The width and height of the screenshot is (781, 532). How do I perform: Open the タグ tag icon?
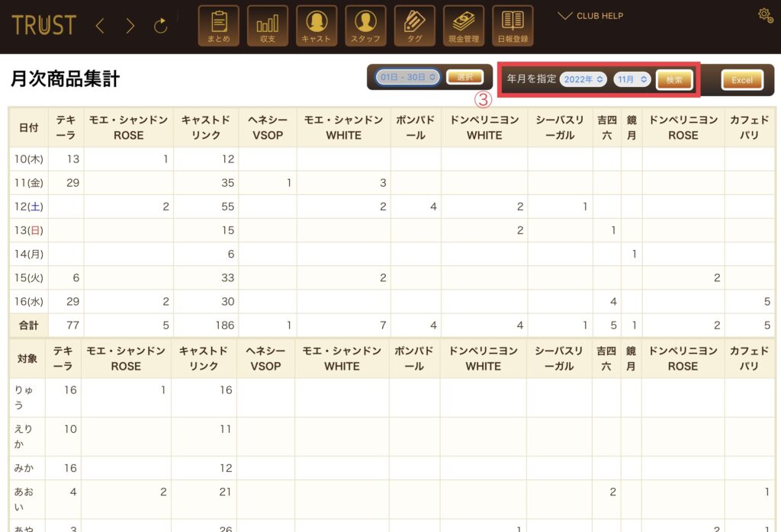[414, 26]
